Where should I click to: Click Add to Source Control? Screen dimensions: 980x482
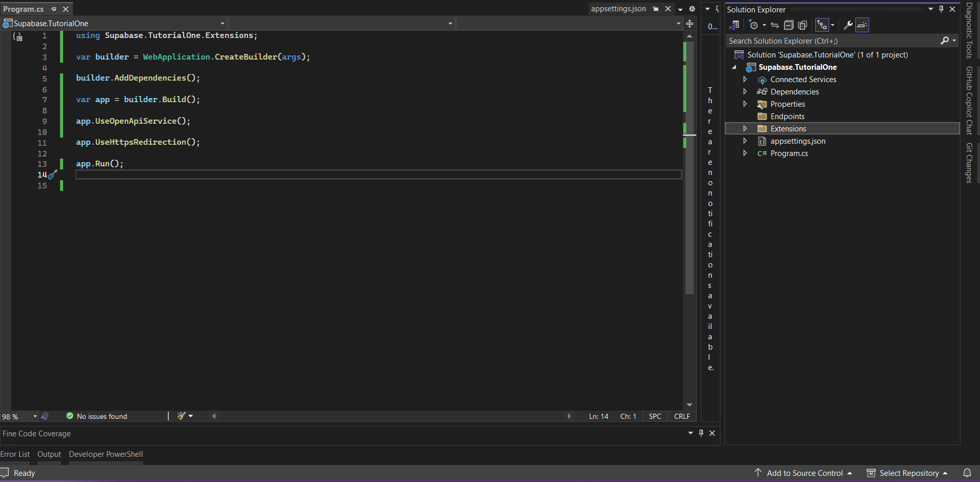tap(803, 473)
